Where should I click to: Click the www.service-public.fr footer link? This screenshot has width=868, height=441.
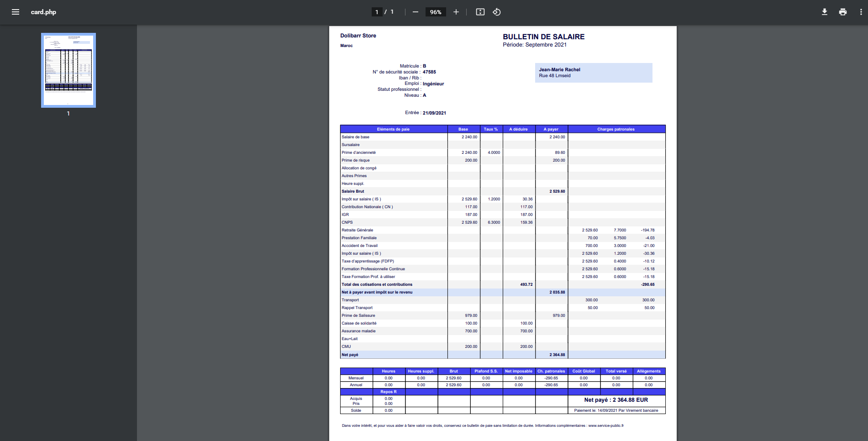(x=605, y=425)
